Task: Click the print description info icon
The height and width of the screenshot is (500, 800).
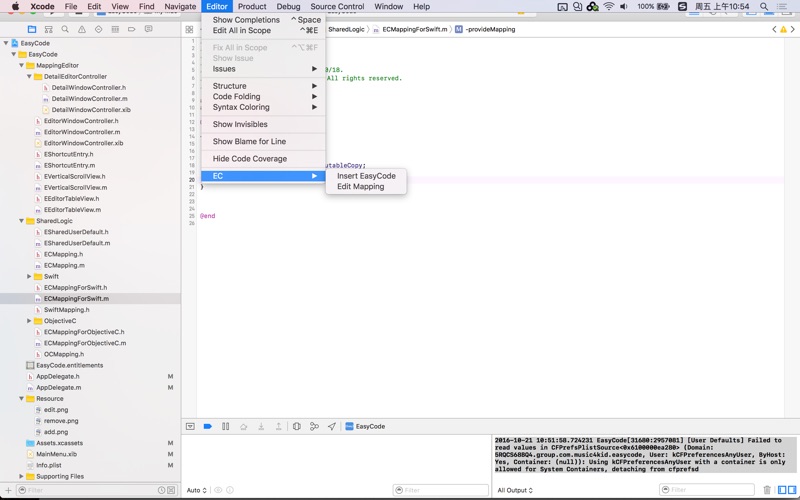Action: pos(230,490)
